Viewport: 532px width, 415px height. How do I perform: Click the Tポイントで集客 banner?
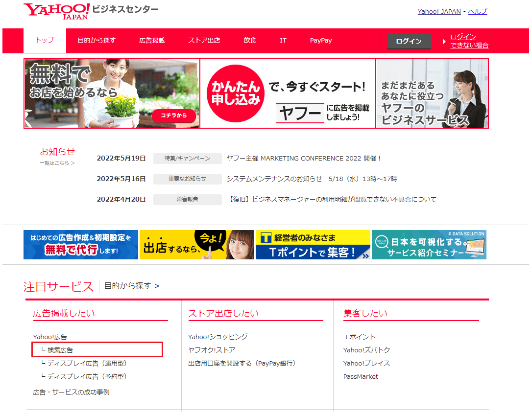313,245
